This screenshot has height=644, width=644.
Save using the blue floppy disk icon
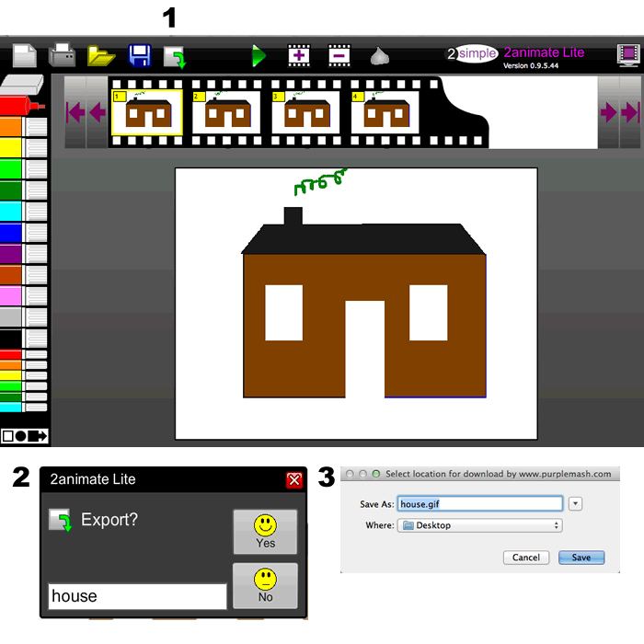pos(140,55)
